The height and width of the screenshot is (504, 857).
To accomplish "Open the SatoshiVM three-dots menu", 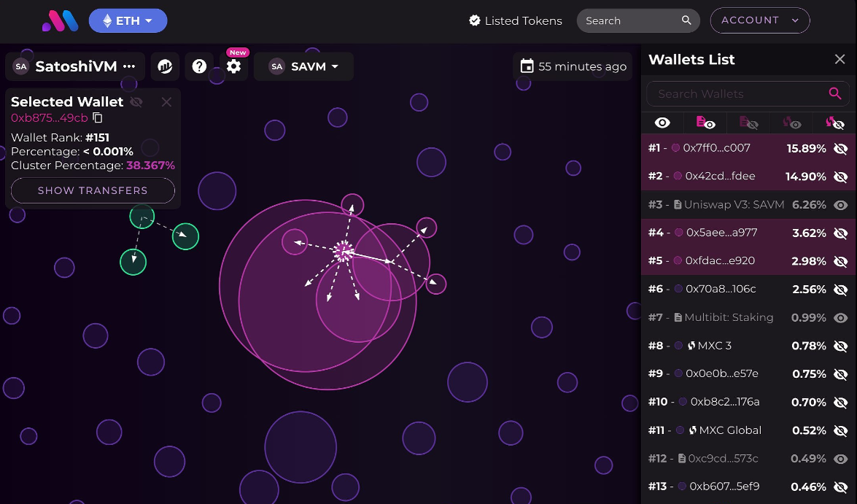I will (x=129, y=66).
